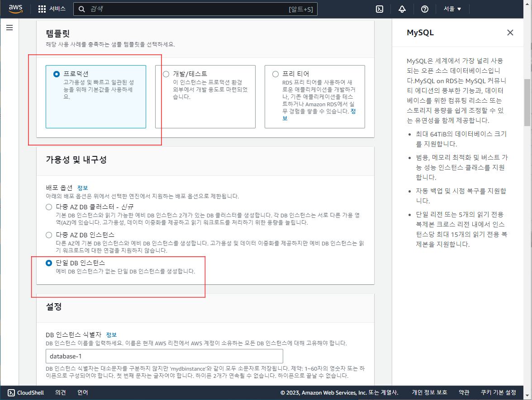
Task: Edit the DB 인스턴스 식별자 field
Action: point(164,356)
